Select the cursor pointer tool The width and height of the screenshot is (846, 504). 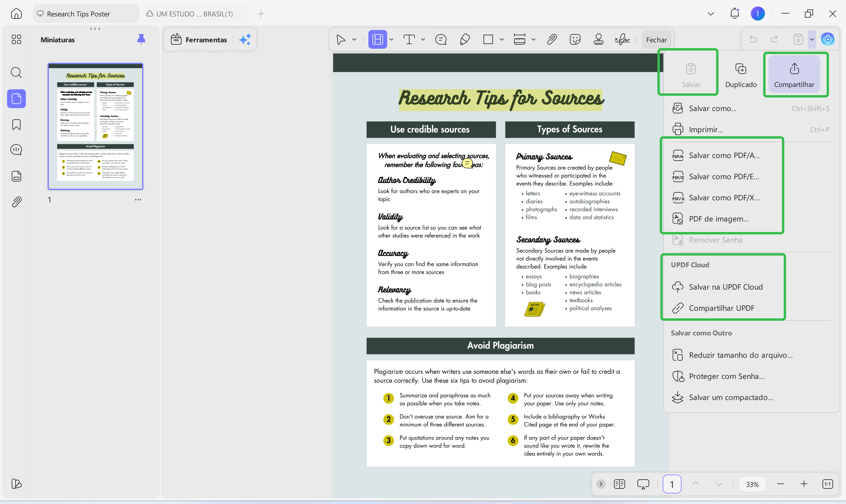[341, 39]
